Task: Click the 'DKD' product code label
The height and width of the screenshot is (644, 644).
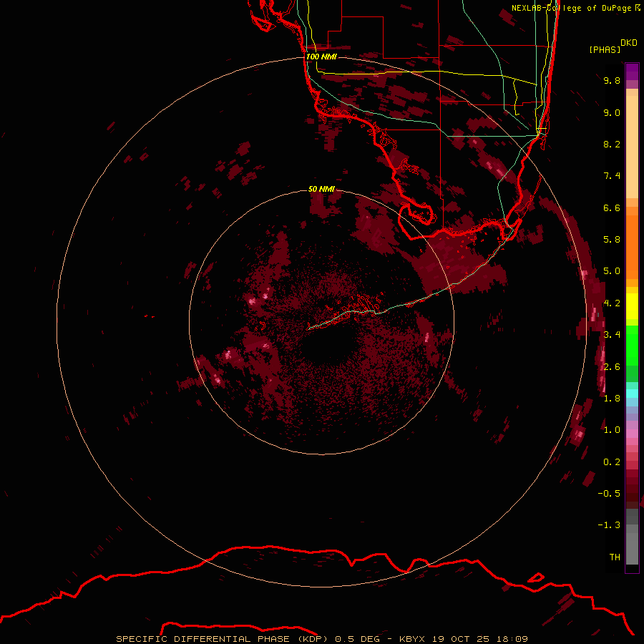Action: [629, 43]
